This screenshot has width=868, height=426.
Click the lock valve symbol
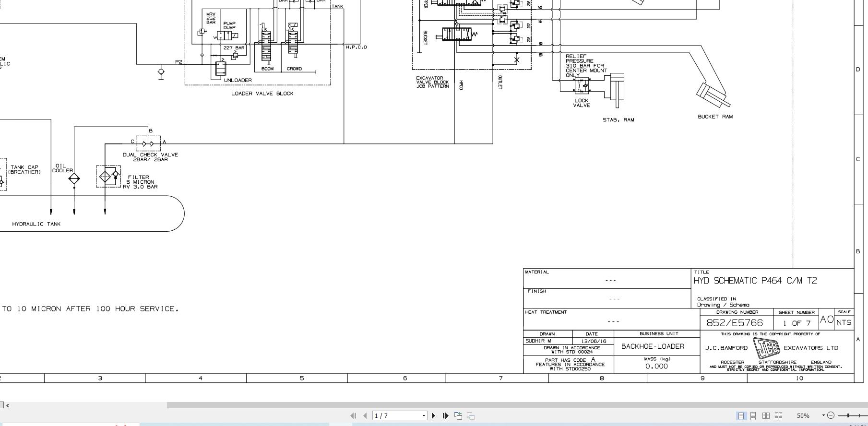(x=583, y=86)
